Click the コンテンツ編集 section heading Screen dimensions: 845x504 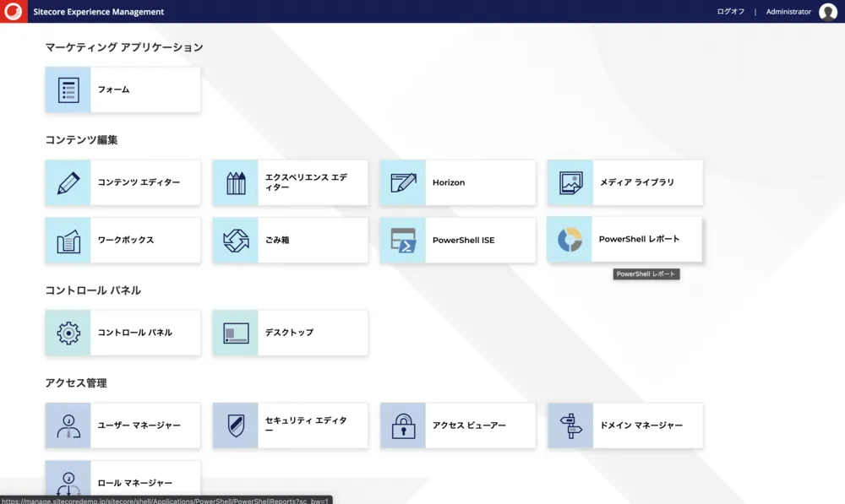pyautogui.click(x=81, y=140)
